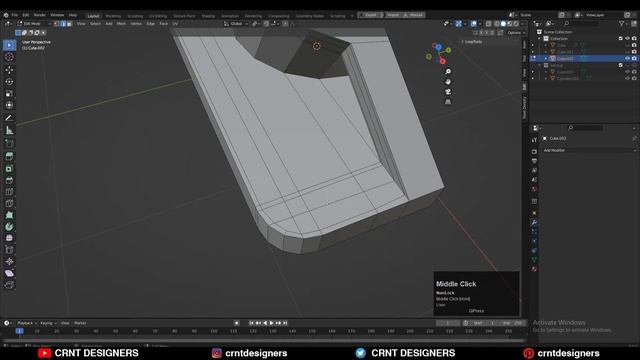Open the Edit menu in top bar

pyautogui.click(x=26, y=15)
